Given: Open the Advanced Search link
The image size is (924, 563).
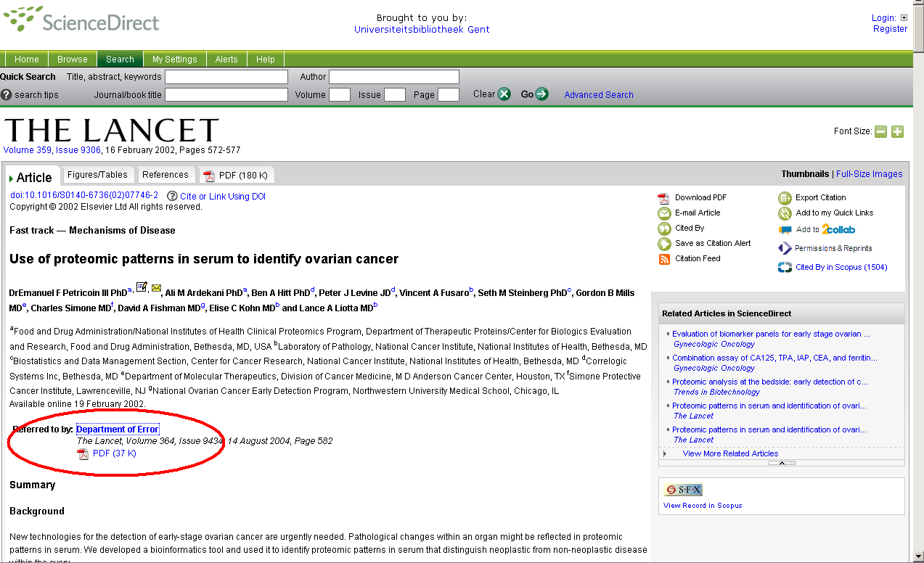Looking at the screenshot, I should [x=599, y=95].
